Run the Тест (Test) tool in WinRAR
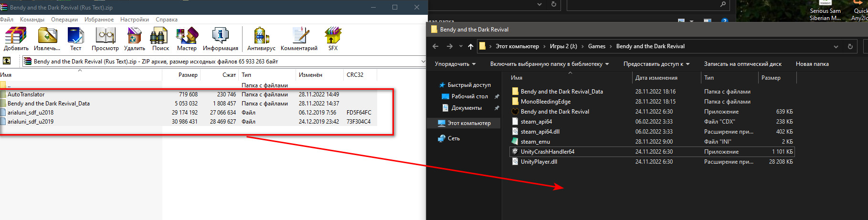This screenshot has height=220, width=868. [75, 39]
